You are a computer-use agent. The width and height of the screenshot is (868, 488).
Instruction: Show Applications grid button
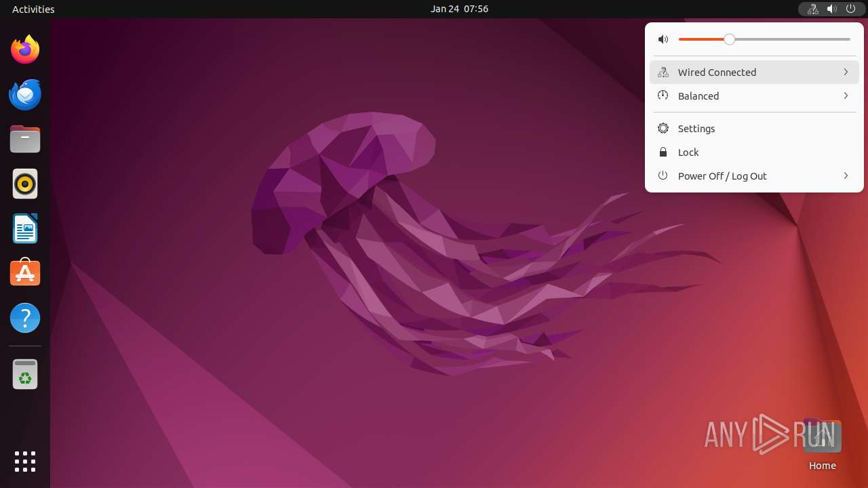pos(25,462)
